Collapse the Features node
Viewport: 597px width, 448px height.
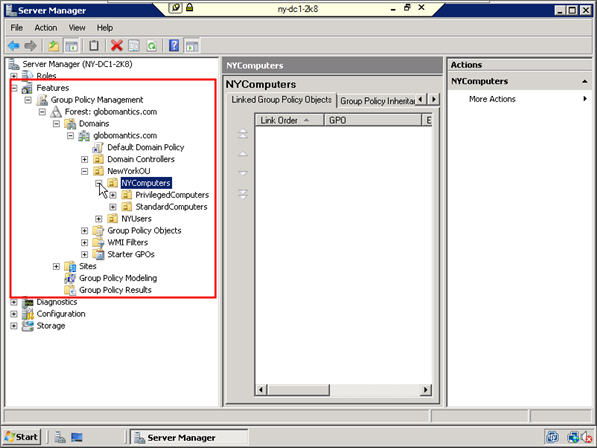14,88
